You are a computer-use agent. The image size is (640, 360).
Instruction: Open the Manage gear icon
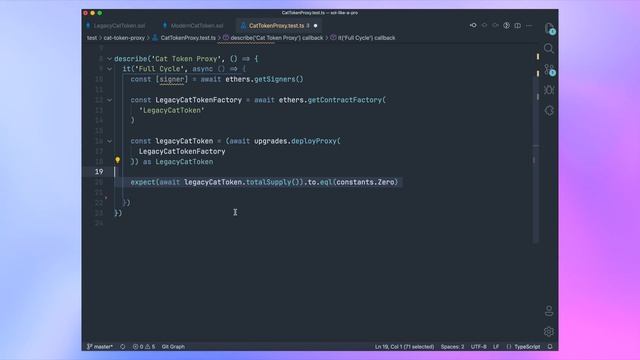[549, 331]
